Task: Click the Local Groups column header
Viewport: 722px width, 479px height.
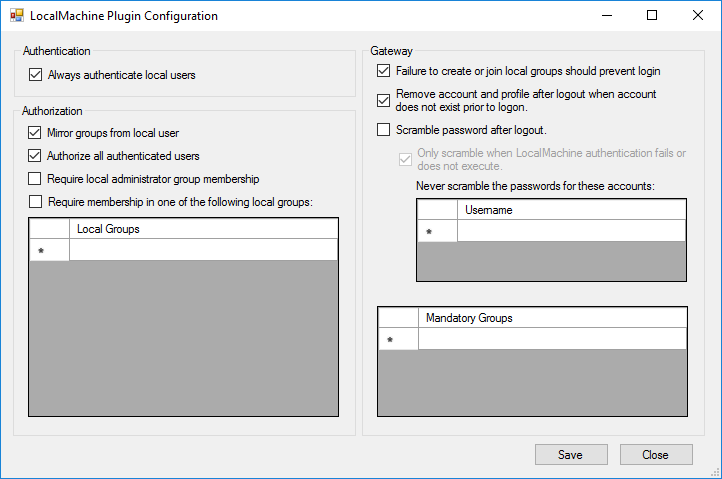Action: pos(203,229)
